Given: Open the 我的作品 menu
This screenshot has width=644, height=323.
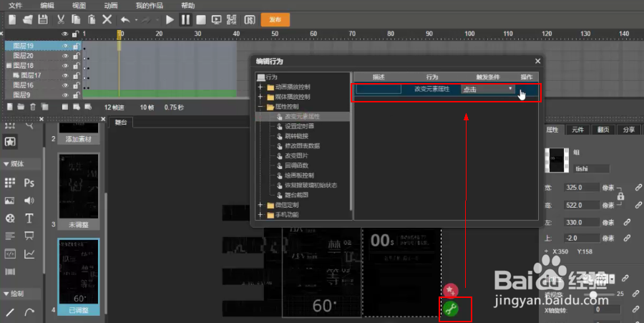Looking at the screenshot, I should (x=149, y=5).
